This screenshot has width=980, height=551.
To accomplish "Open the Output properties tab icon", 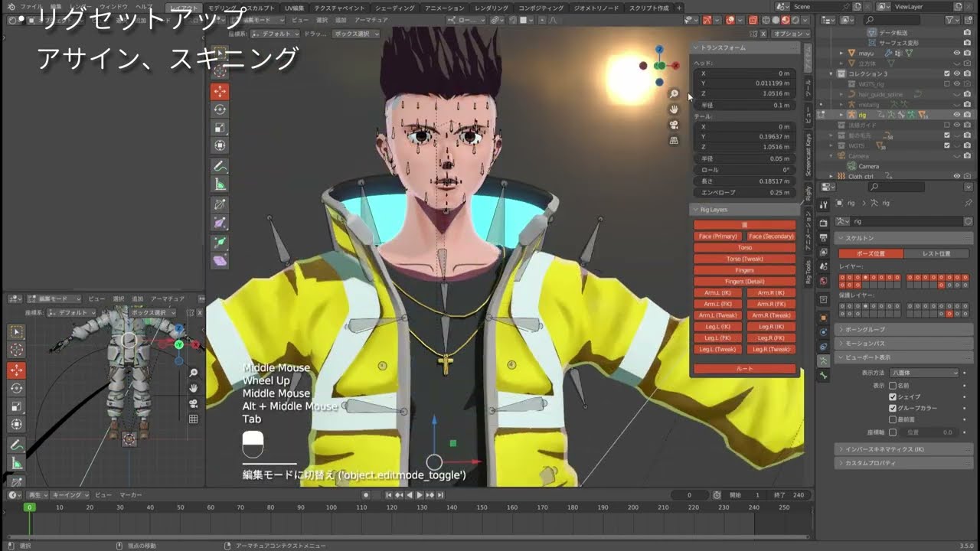I will [824, 237].
